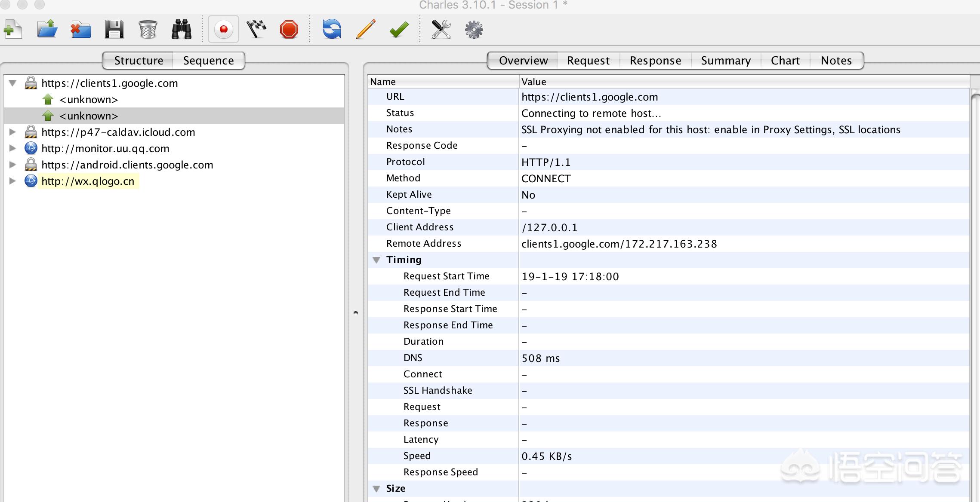The image size is (980, 502).
Task: Switch to the Sequence view
Action: click(209, 61)
